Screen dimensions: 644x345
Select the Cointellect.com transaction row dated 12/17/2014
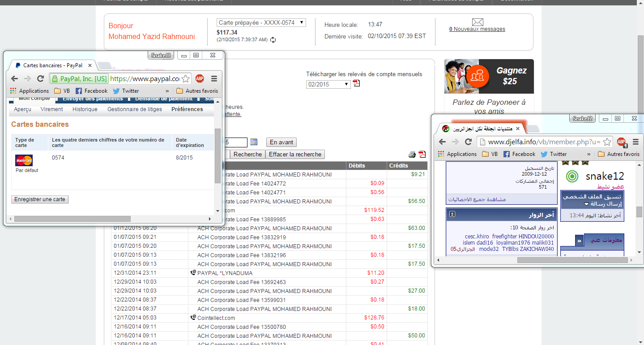(269, 318)
